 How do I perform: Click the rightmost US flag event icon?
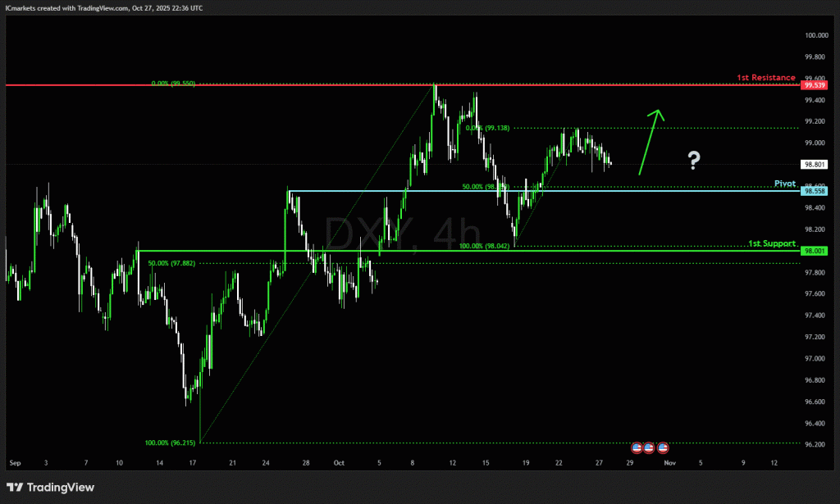tap(663, 448)
